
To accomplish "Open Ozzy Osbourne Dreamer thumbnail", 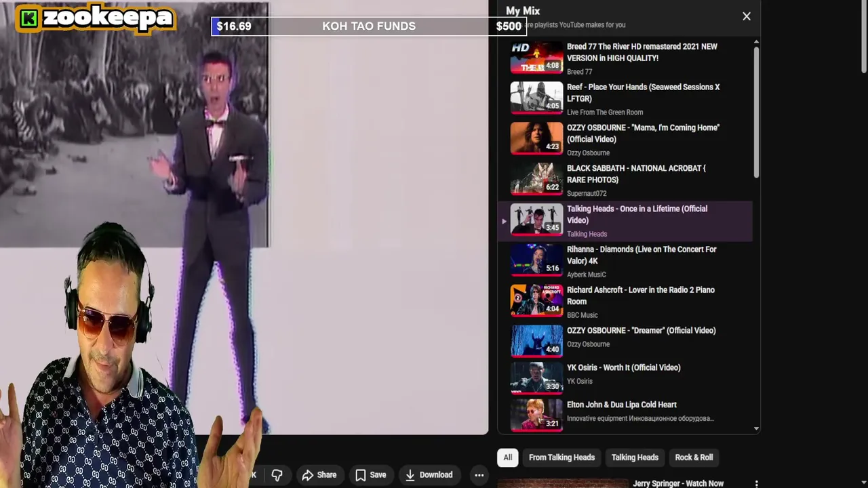I will pyautogui.click(x=536, y=341).
